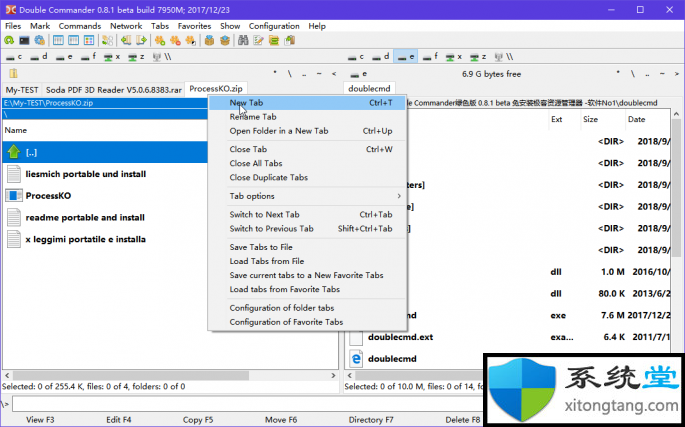This screenshot has width=685, height=427.
Task: Click the clipboard copy names toolbar icon
Action: tap(290, 41)
